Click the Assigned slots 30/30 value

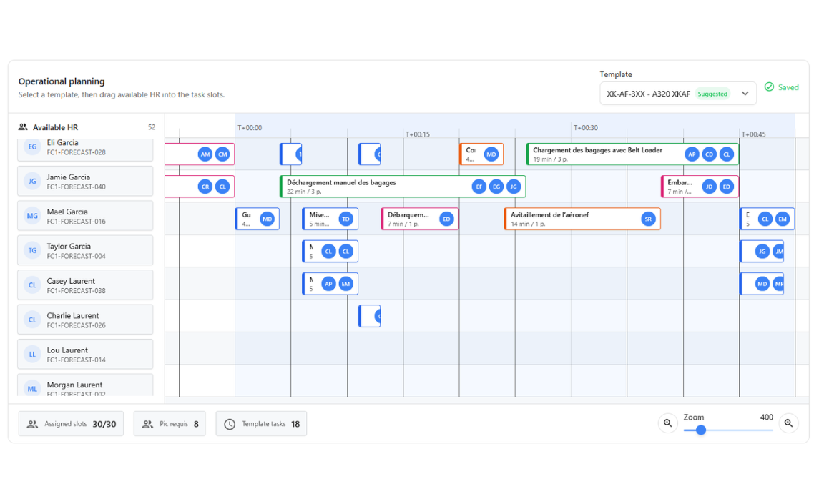pyautogui.click(x=104, y=424)
